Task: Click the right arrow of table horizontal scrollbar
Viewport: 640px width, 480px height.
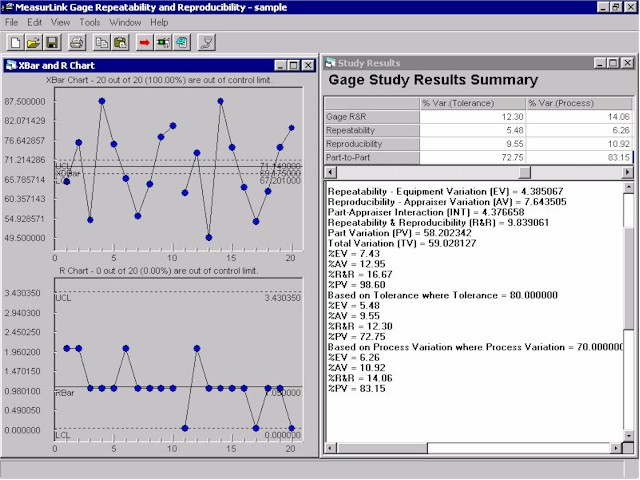Action: [x=627, y=172]
